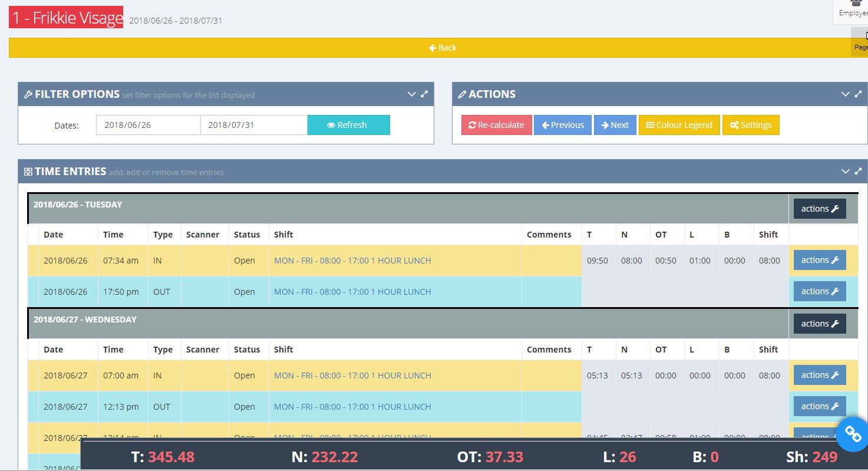Image resolution: width=868 pixels, height=471 pixels.
Task: Collapse the Actions panel
Action: pos(846,94)
